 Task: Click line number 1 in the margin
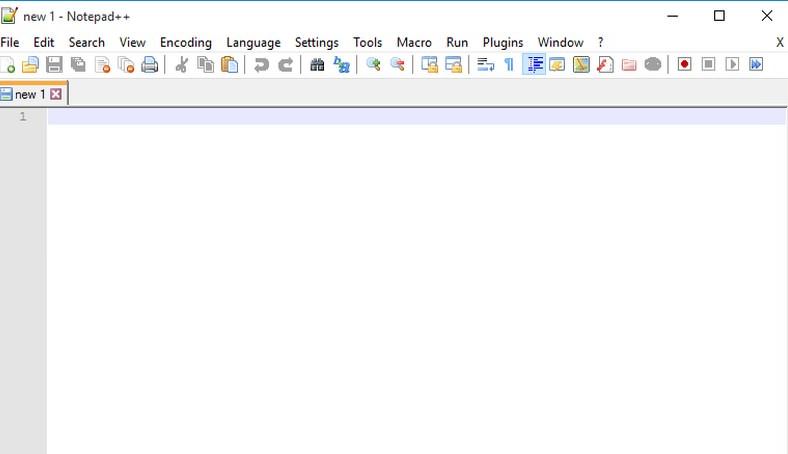point(23,117)
